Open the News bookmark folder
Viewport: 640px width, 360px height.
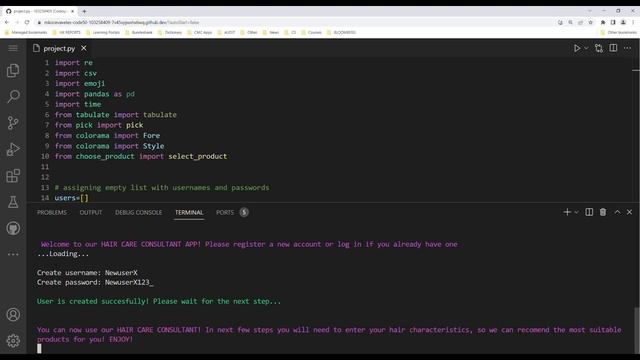point(271,32)
